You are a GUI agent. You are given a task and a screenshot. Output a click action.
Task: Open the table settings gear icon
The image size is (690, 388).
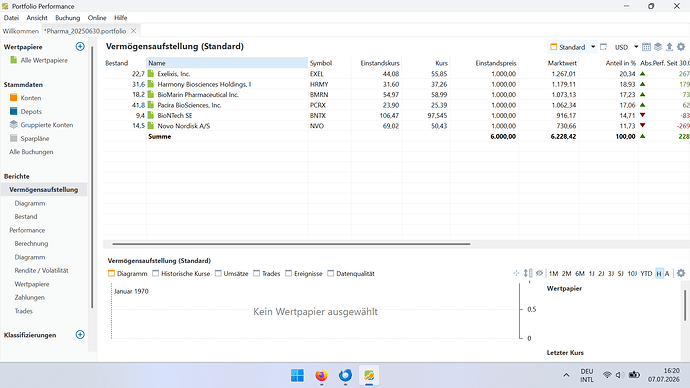point(681,47)
